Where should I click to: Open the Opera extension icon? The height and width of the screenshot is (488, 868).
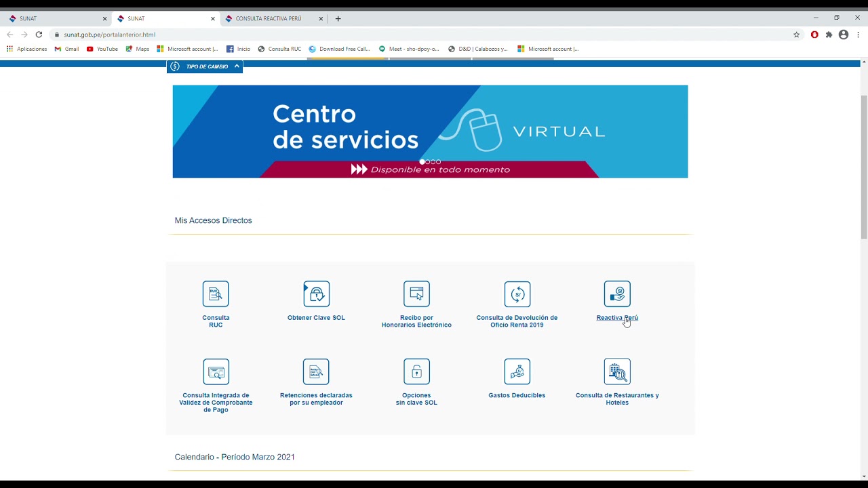(814, 35)
